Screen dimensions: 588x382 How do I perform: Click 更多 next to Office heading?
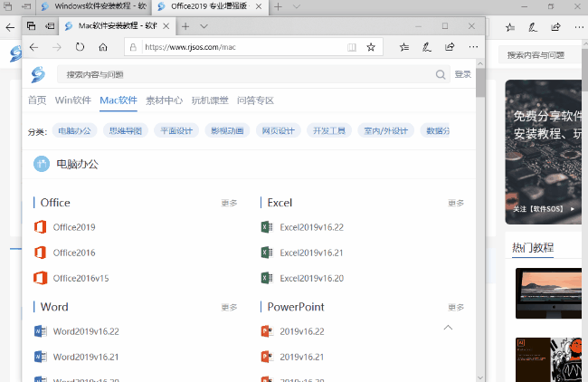pos(229,203)
